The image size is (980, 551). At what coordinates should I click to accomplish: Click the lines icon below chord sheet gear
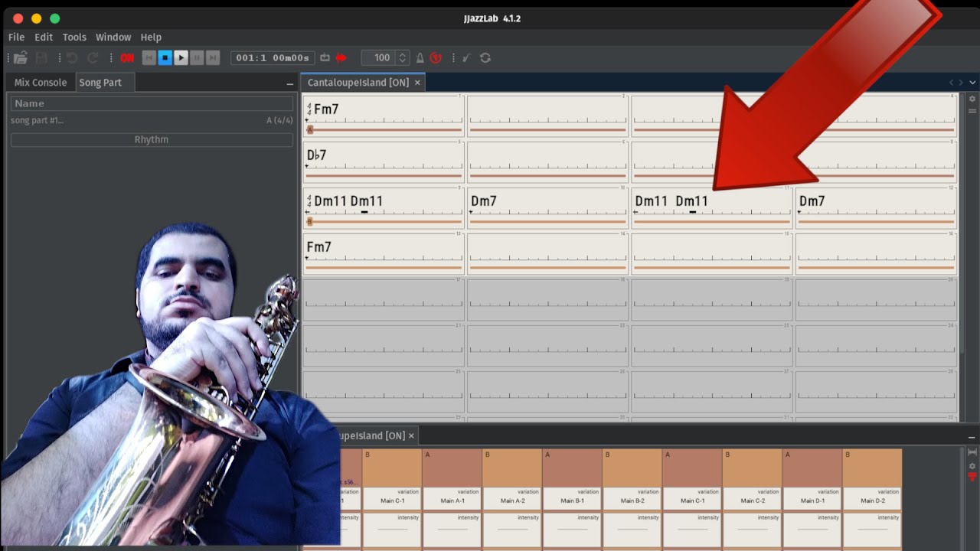972,111
